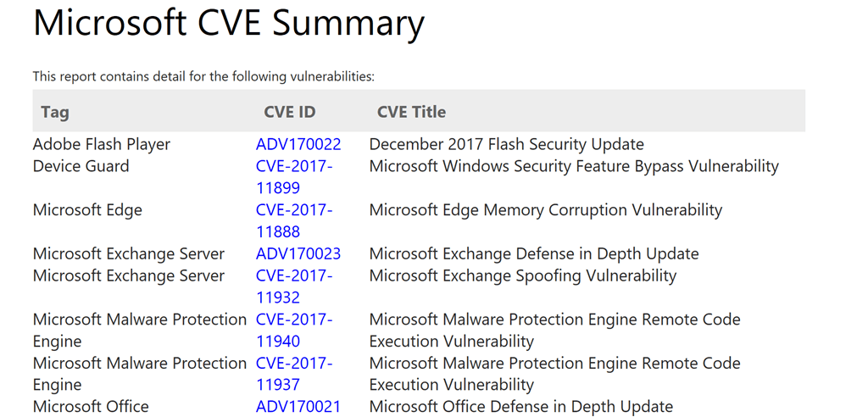Open the ADV170021 advisory link

[298, 407]
